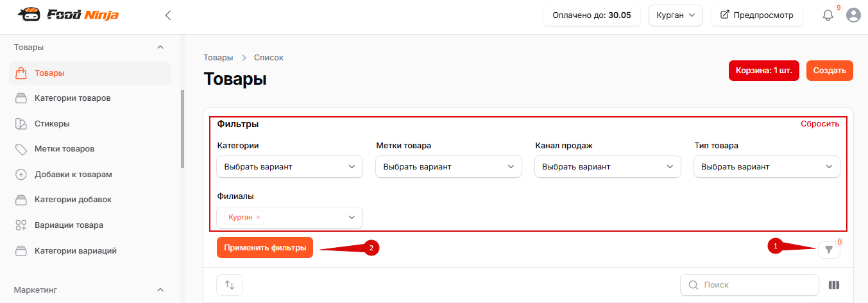Collapse the sidebar with the left chevron icon
The width and height of the screenshot is (868, 303).
click(168, 15)
